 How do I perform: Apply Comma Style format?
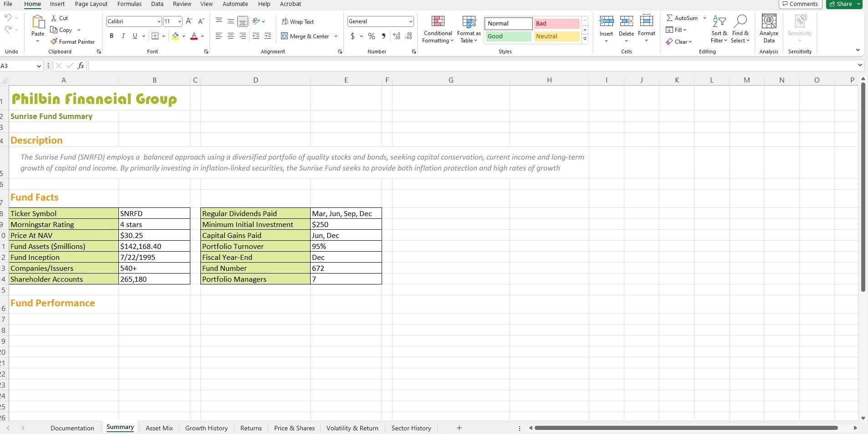[383, 36]
